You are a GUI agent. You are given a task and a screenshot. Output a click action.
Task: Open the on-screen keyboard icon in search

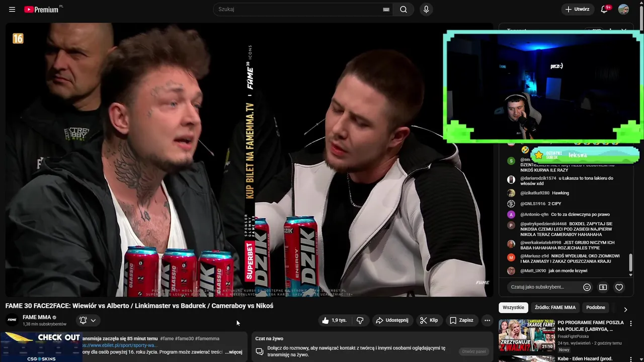click(x=386, y=10)
